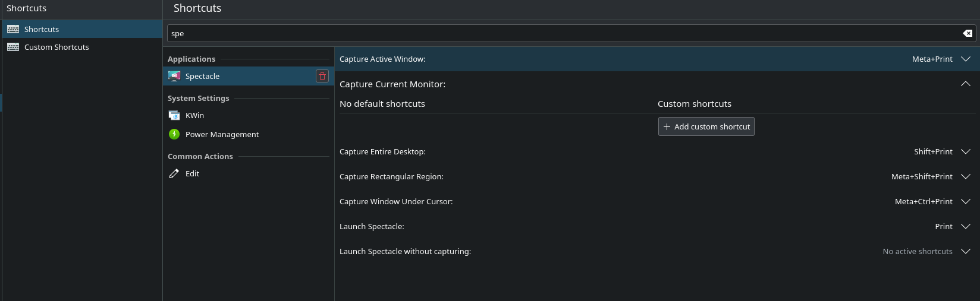Click the Edit pencil icon
Viewport: 980px width, 301px height.
point(174,173)
